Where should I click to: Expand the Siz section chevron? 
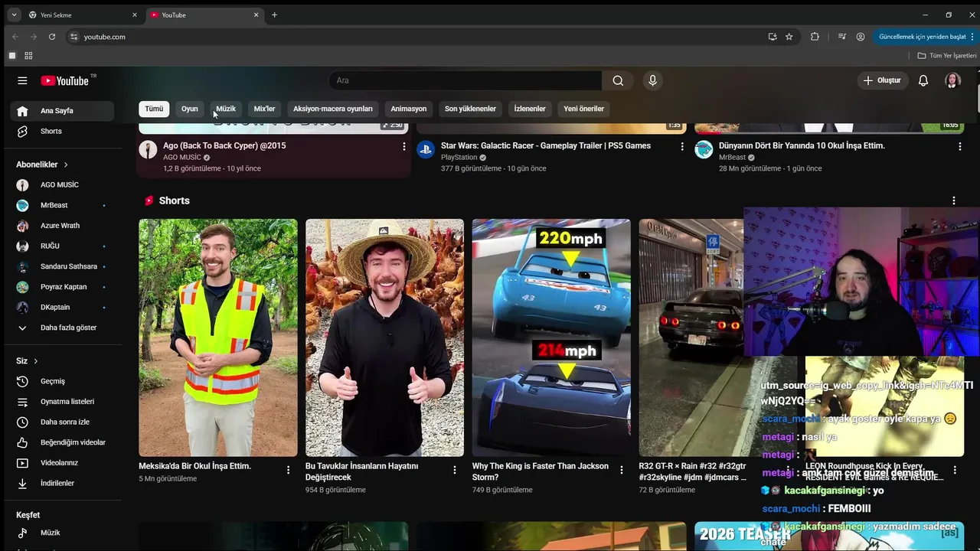35,361
